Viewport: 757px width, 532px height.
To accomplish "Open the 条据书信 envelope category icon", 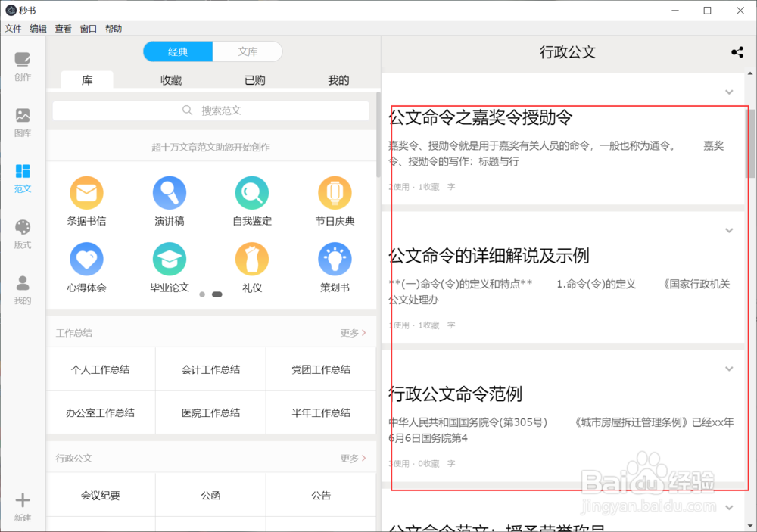I will (x=86, y=193).
